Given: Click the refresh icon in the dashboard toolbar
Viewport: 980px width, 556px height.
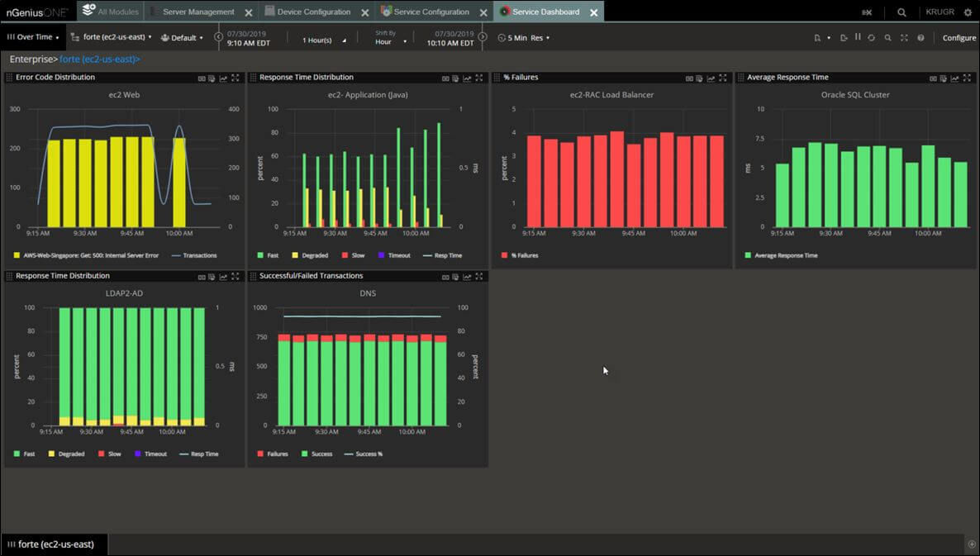Looking at the screenshot, I should tap(872, 37).
